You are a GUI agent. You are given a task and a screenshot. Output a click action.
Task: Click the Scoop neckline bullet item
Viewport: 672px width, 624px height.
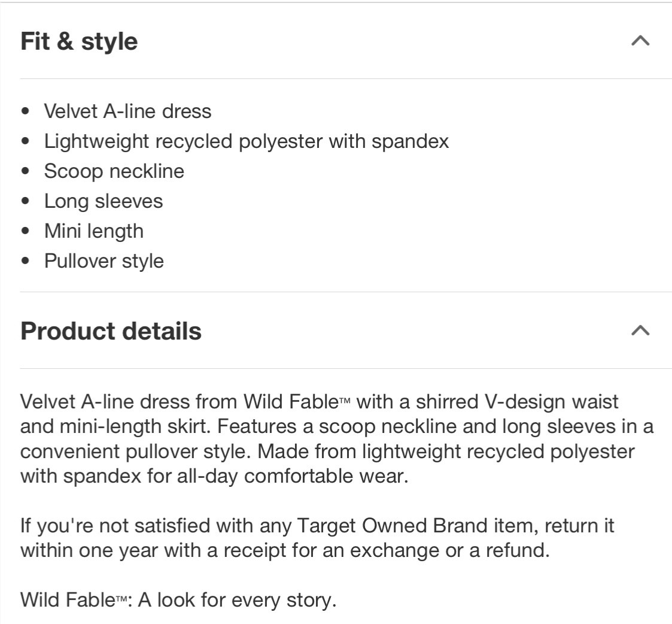[x=114, y=171]
